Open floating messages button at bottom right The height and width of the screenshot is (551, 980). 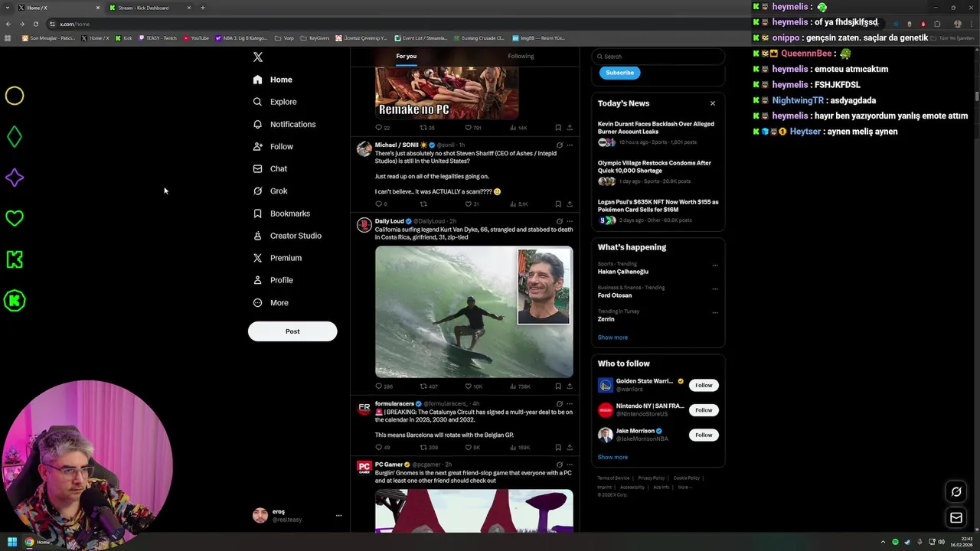[956, 518]
